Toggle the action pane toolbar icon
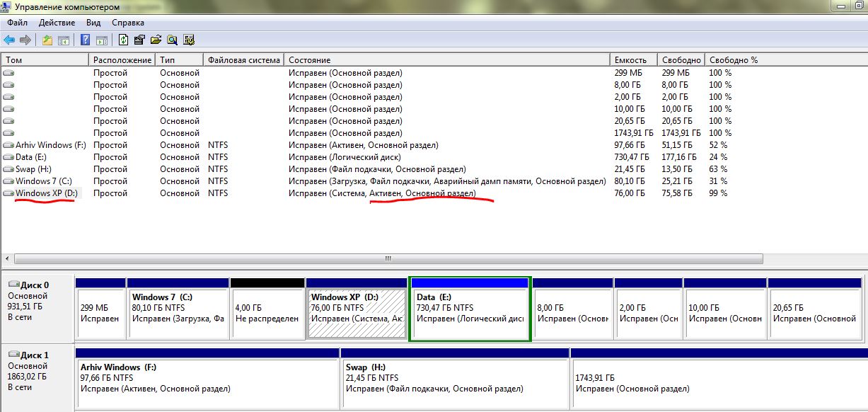This screenshot has width=868, height=412. point(102,40)
